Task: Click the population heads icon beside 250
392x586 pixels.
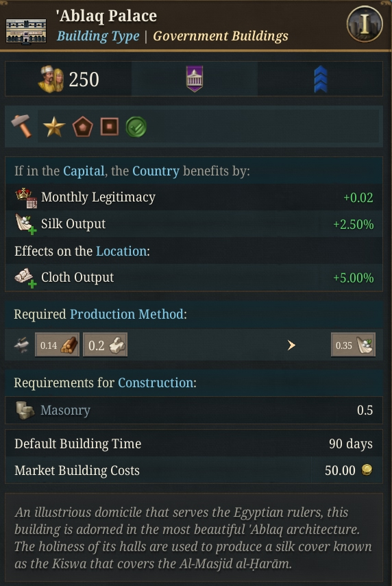Action: 51,80
